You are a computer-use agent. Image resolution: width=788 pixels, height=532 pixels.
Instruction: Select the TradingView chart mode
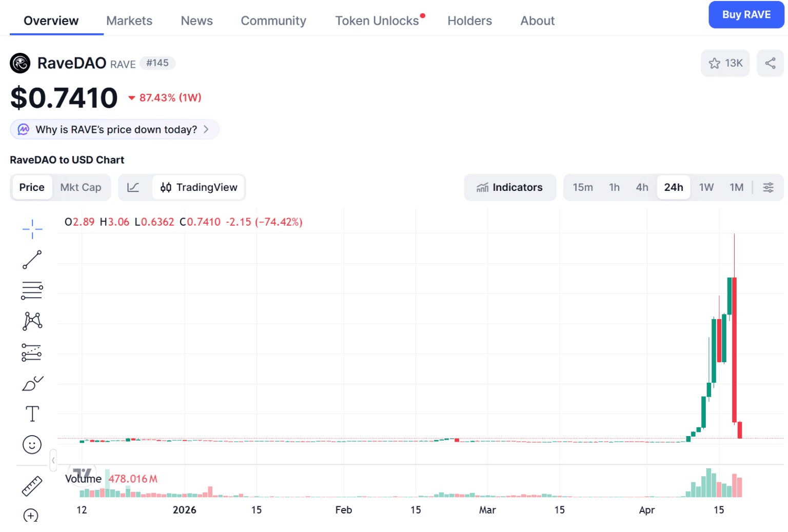click(x=199, y=187)
